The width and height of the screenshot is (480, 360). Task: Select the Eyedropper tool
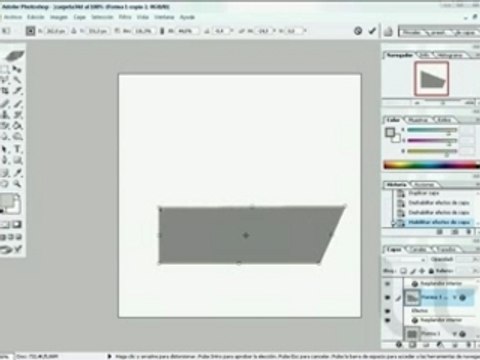[x=17, y=172]
